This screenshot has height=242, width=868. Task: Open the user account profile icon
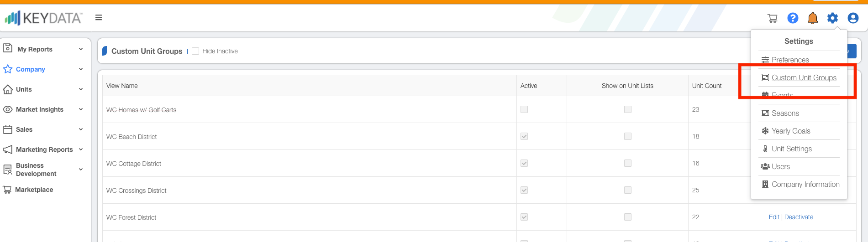click(853, 18)
